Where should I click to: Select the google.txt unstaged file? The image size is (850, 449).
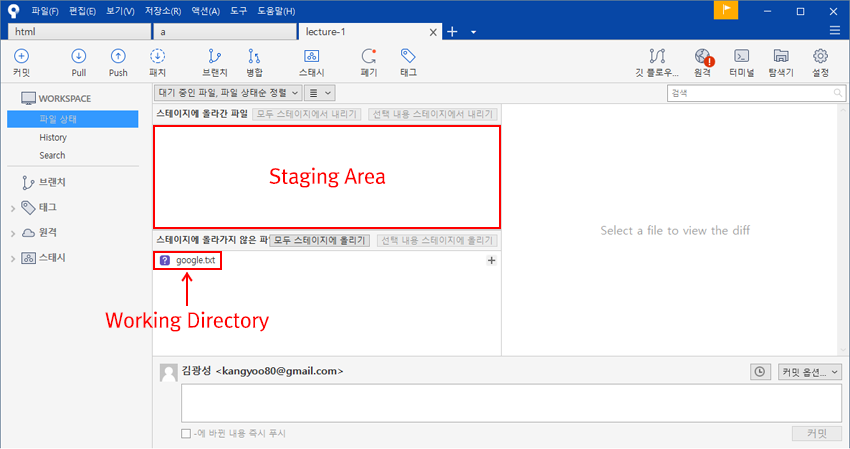coord(327,260)
